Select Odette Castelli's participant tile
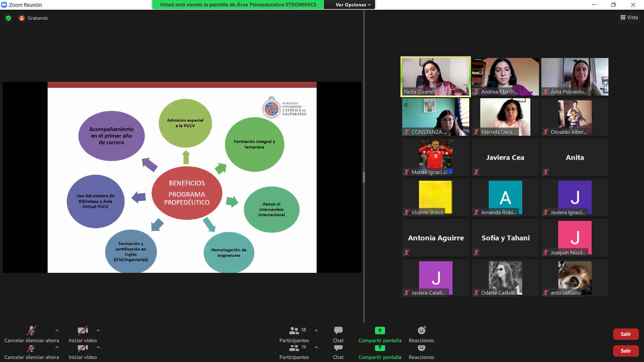 pyautogui.click(x=505, y=278)
